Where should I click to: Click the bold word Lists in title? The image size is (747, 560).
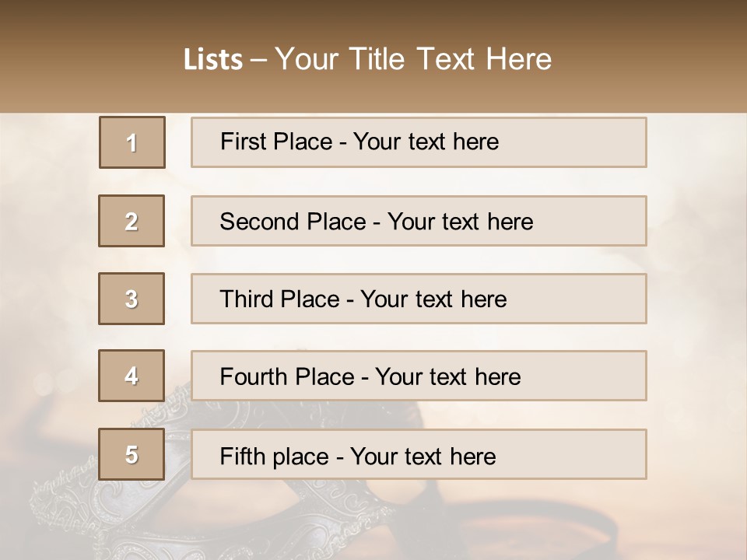click(213, 59)
